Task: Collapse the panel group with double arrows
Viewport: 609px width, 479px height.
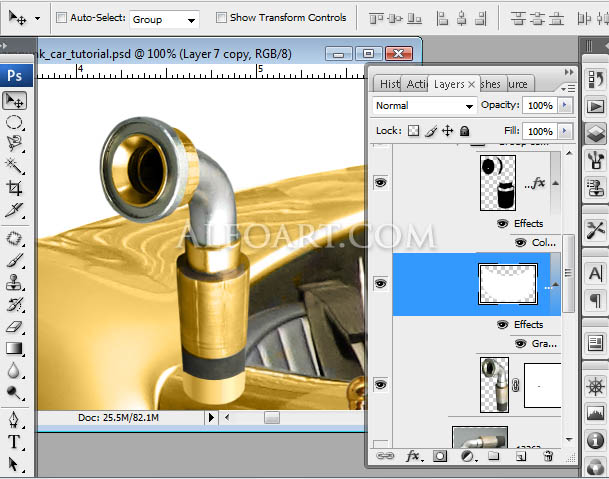Action: pos(569,72)
